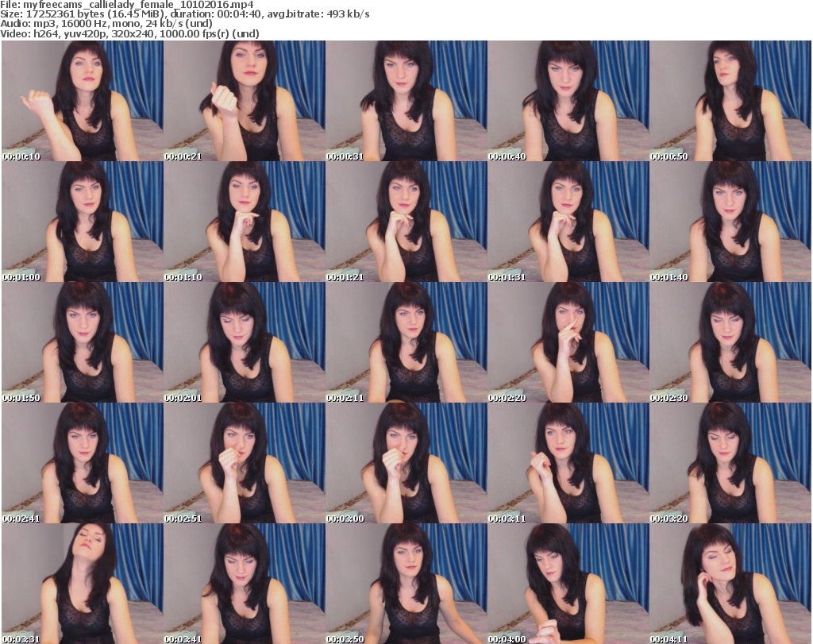Pick the frame stamped 00:02:11
Viewport: 813px width, 644px height.
click(x=406, y=342)
